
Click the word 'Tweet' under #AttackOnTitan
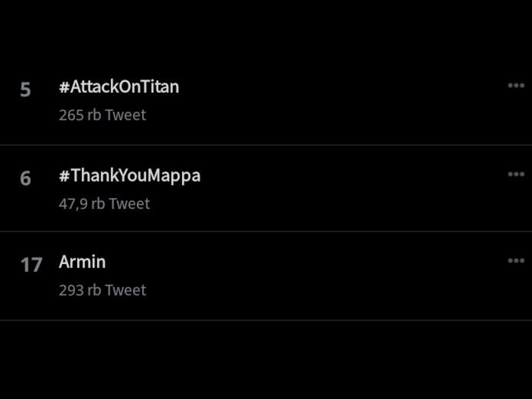(126, 115)
